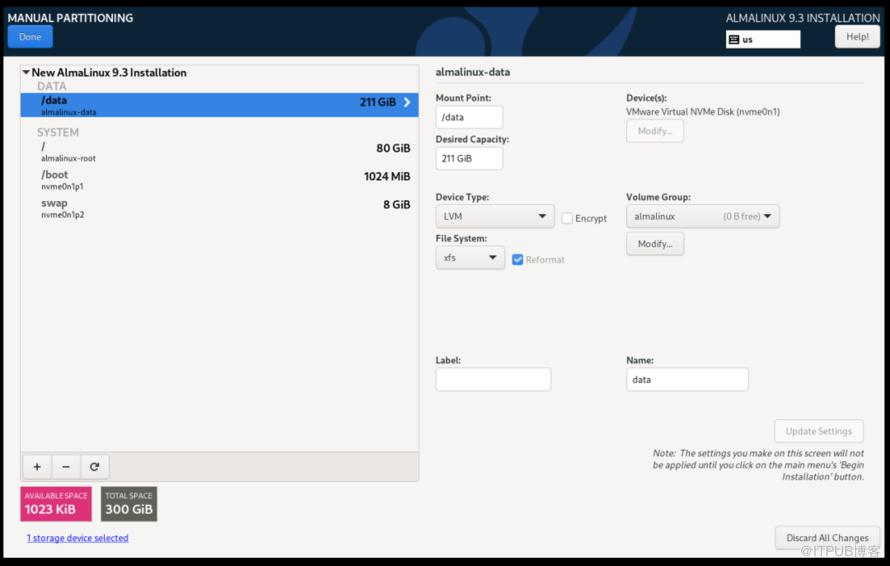
Task: Click Modify under Volume Group
Action: click(x=655, y=244)
